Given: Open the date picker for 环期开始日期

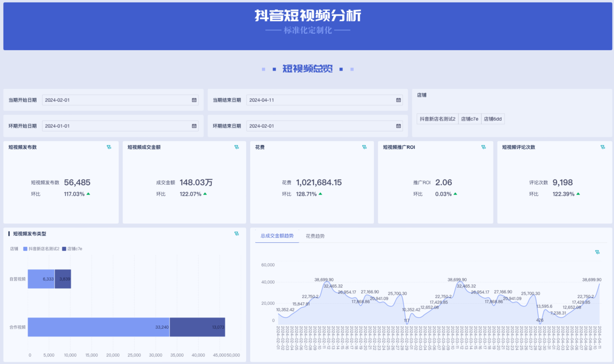Looking at the screenshot, I should pos(193,126).
